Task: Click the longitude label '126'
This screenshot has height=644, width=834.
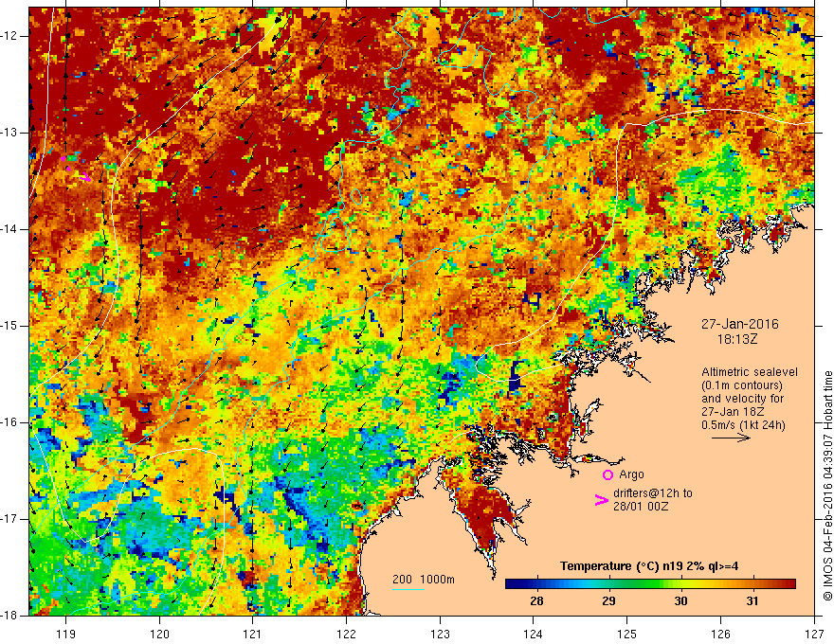Action: pyautogui.click(x=720, y=634)
